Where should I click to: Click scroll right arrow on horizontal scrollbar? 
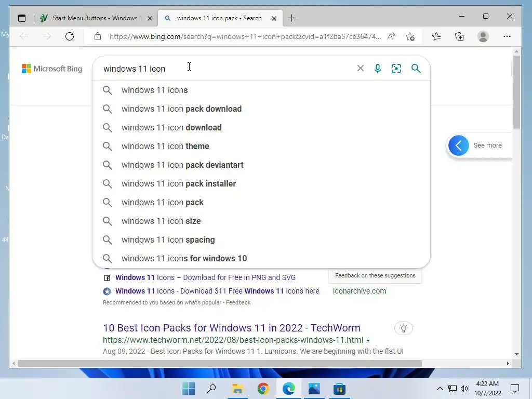tap(508, 363)
